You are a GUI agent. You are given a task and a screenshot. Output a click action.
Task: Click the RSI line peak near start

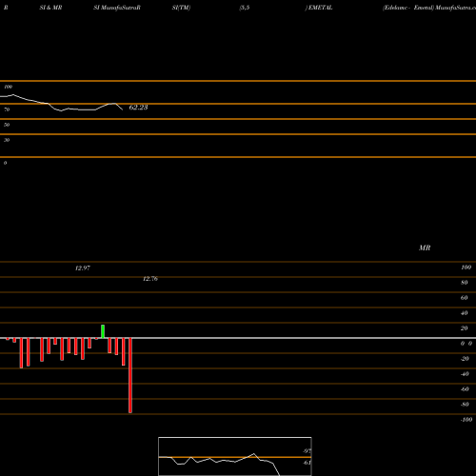point(13,94)
